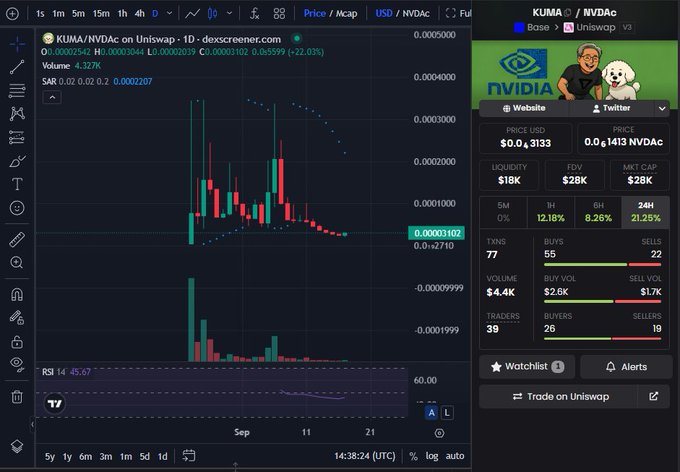Select the crosshair cursor tool

pyautogui.click(x=17, y=44)
